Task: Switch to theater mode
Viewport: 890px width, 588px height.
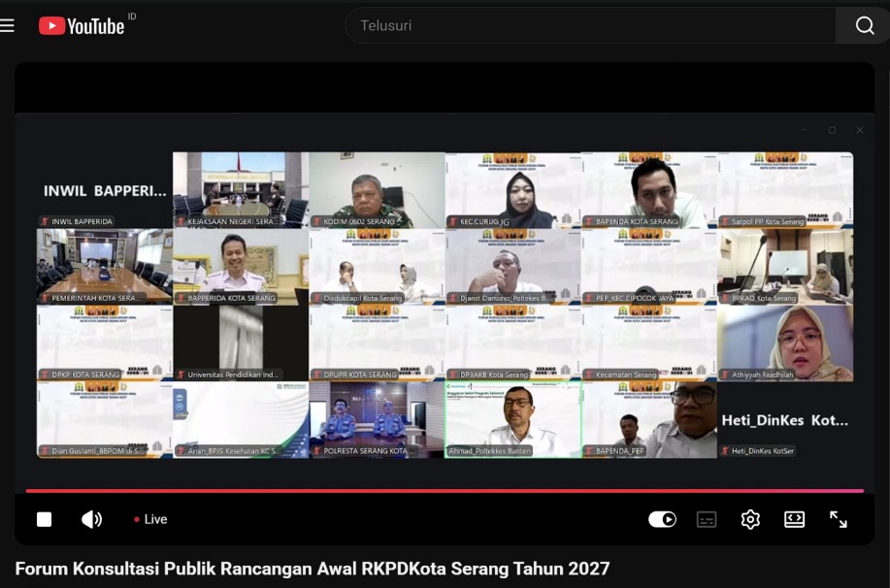Action: click(794, 519)
